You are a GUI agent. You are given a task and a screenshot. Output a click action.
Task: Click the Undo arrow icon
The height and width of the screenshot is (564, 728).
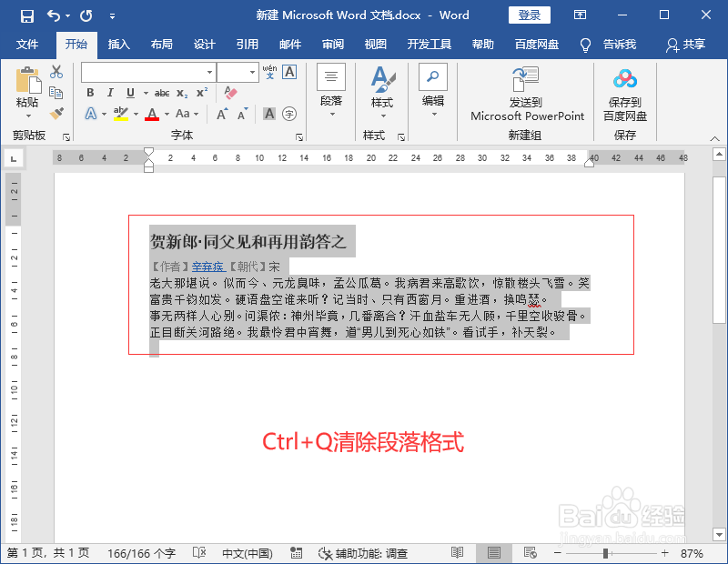click(x=54, y=15)
